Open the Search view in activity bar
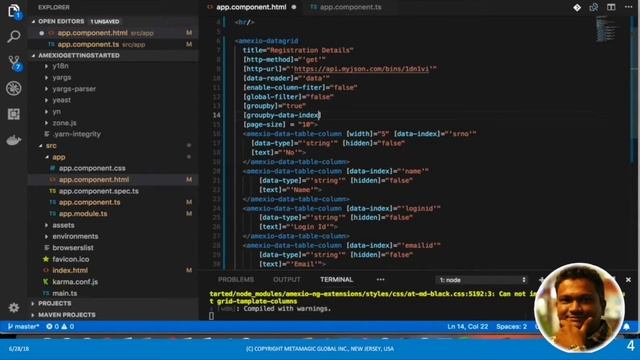The image size is (640, 360). pyautogui.click(x=14, y=37)
